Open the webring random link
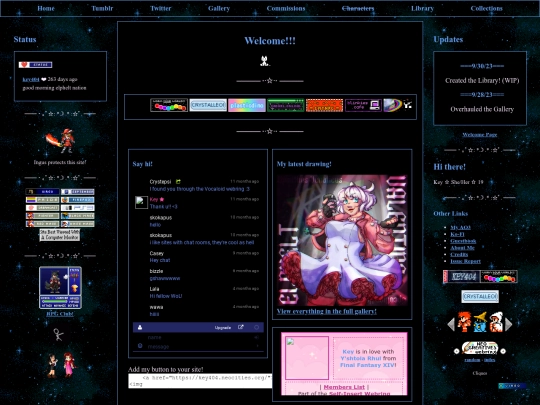 pyautogui.click(x=472, y=360)
